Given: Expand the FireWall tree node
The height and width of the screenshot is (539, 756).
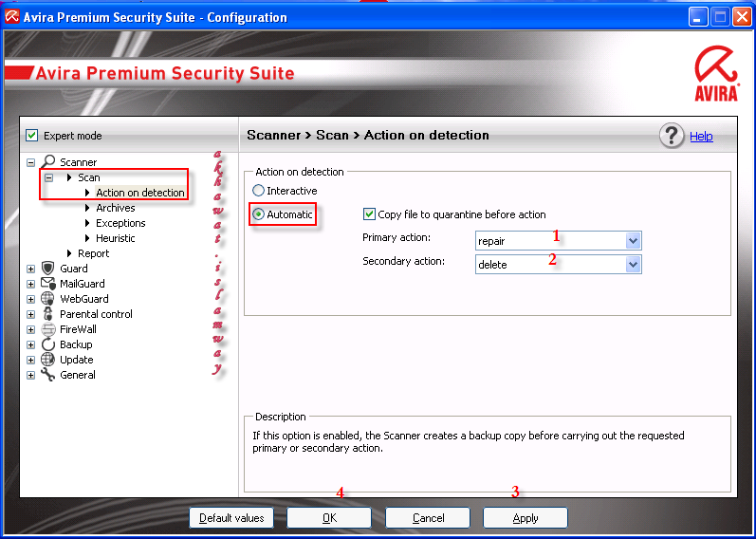Looking at the screenshot, I should click(x=31, y=329).
